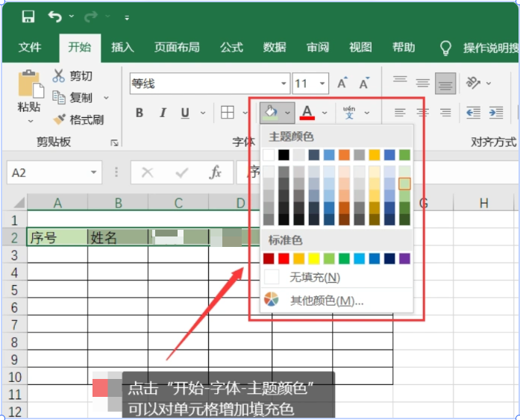
Task: Open the 文件 tab
Action: click(30, 48)
